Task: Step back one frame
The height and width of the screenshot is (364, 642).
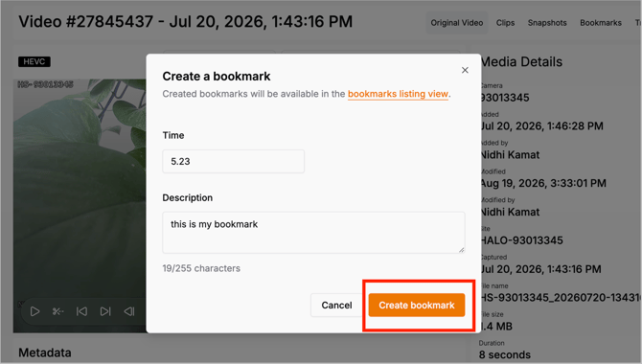Action: pyautogui.click(x=129, y=311)
